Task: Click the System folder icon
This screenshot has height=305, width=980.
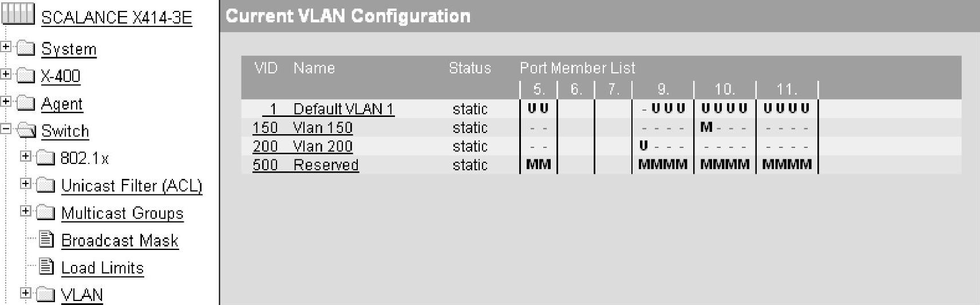Action: click(26, 48)
